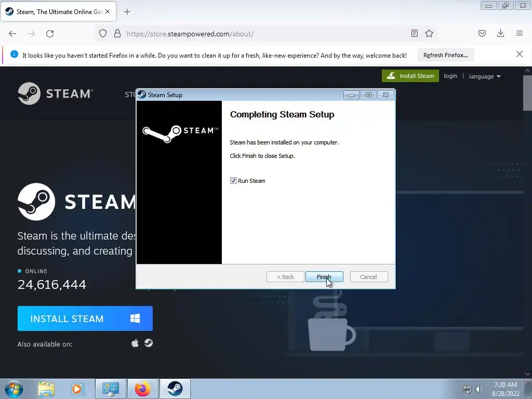Click the login link on Steam page

click(x=450, y=76)
